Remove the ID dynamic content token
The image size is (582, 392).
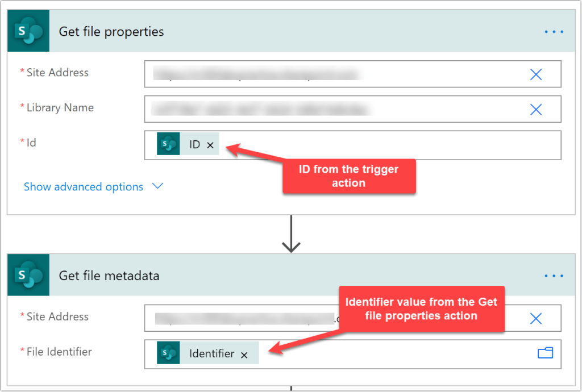click(x=210, y=145)
